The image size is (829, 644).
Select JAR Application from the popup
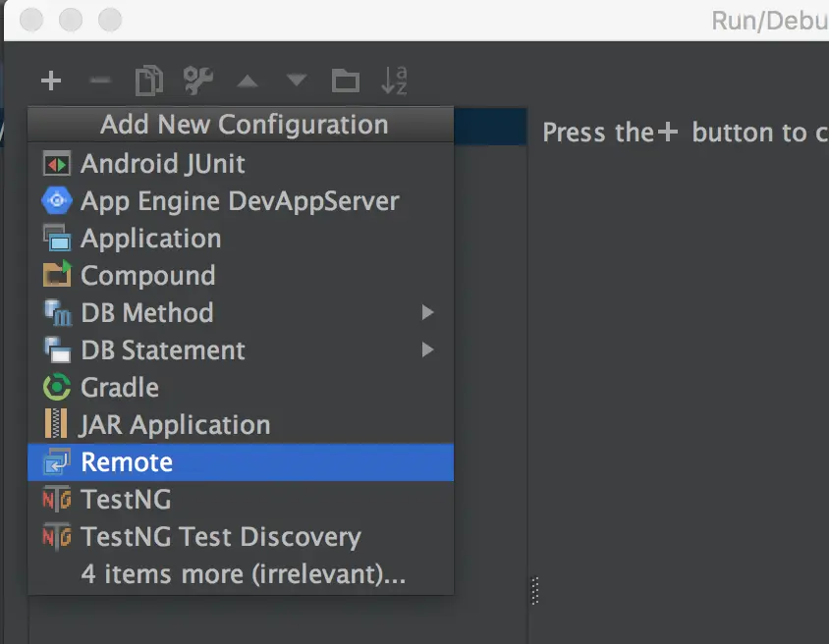241,425
